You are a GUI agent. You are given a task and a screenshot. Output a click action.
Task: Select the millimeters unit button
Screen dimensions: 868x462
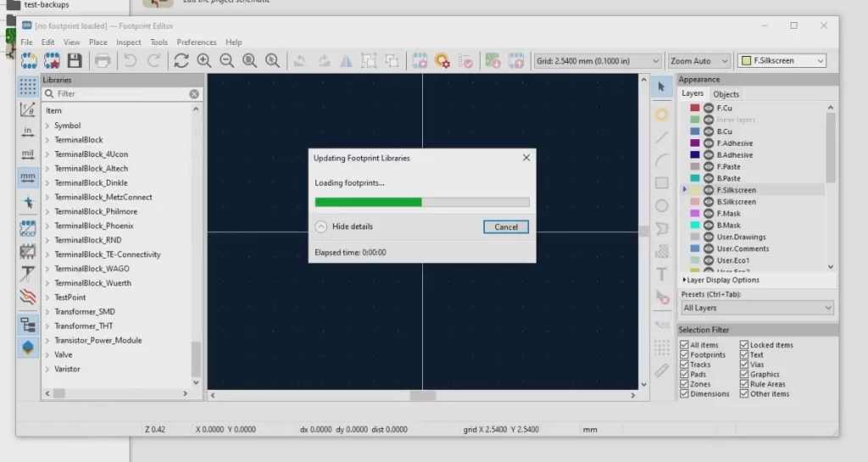pos(28,177)
